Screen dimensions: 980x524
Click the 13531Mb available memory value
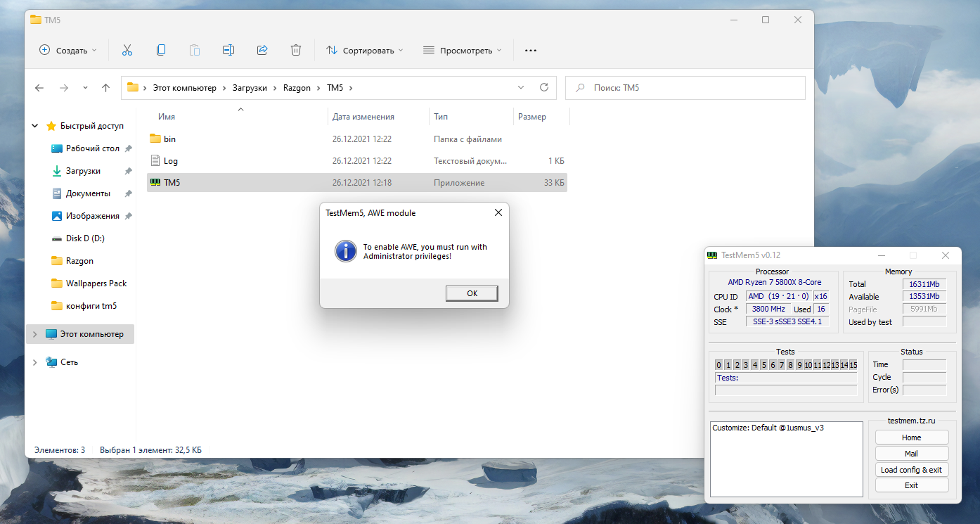[x=924, y=296]
